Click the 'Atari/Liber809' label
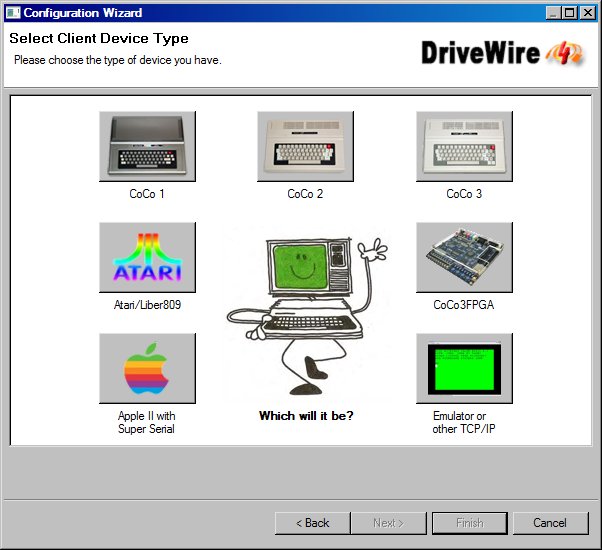This screenshot has height=550, width=602. click(x=147, y=305)
